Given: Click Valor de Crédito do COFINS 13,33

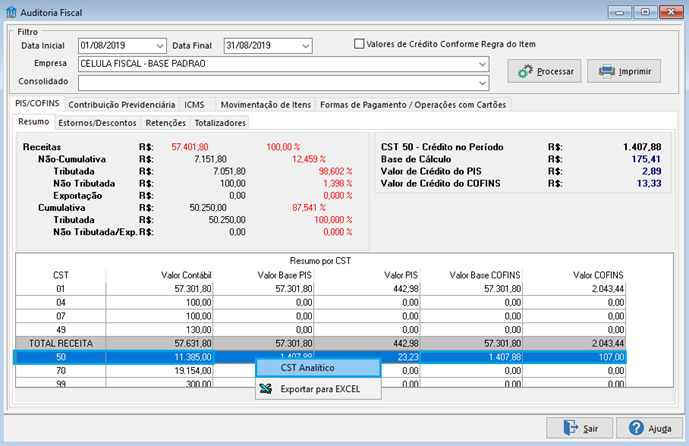Looking at the screenshot, I should (x=649, y=183).
